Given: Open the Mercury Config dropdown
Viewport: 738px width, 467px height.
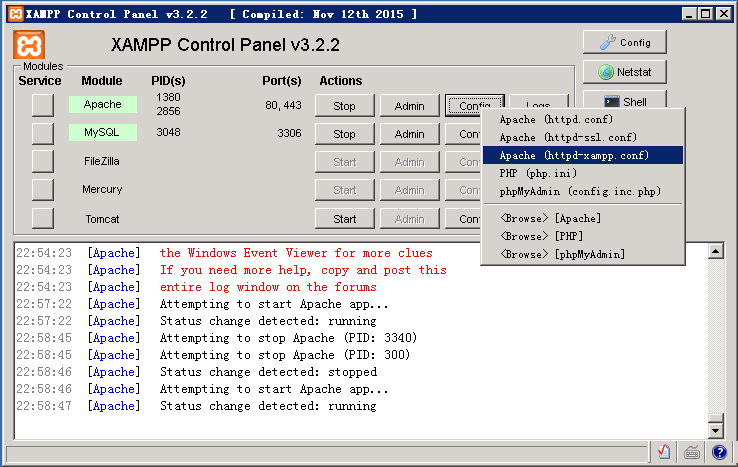Looking at the screenshot, I should tap(463, 190).
